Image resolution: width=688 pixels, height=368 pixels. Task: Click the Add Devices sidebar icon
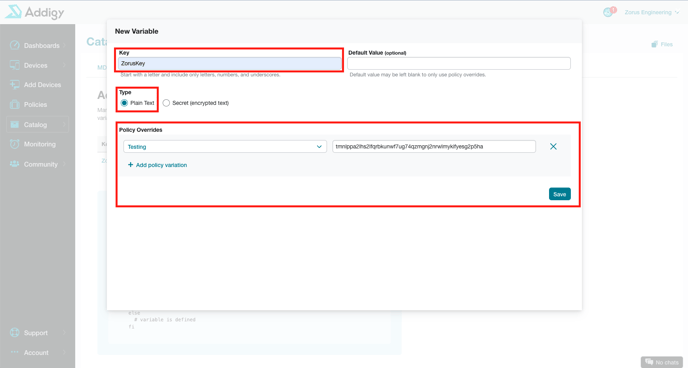(14, 85)
